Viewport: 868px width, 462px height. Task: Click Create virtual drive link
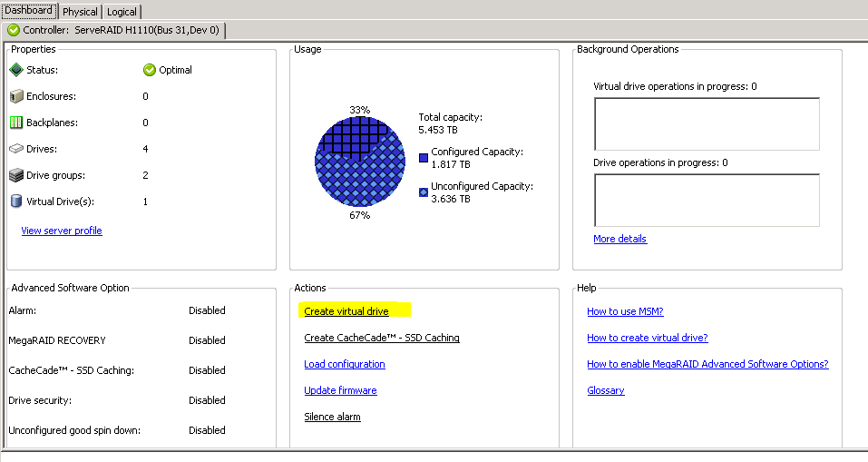(346, 311)
